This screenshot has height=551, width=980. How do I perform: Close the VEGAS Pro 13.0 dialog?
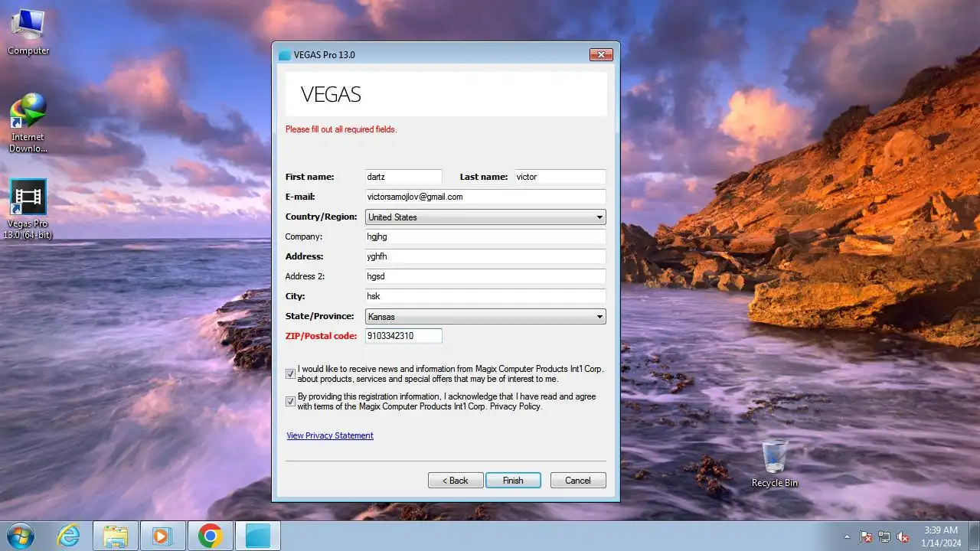tap(601, 55)
